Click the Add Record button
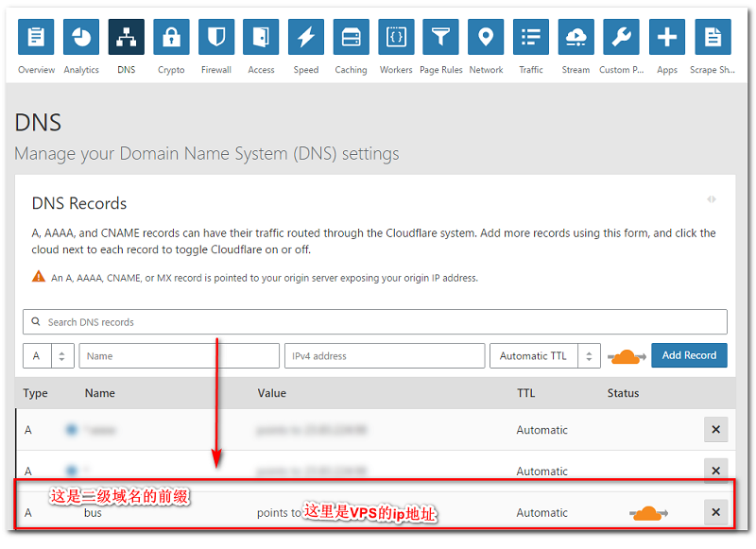This screenshot has width=756, height=549. [x=689, y=355]
